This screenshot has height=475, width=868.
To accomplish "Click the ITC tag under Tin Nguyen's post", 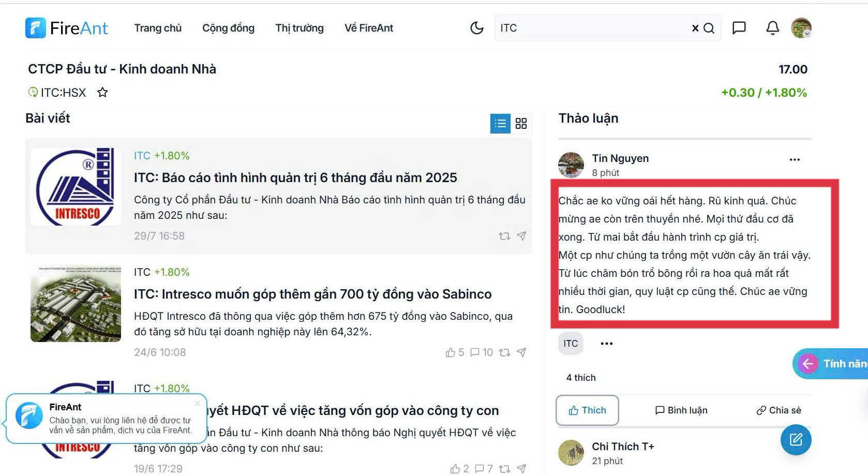I will coord(571,344).
